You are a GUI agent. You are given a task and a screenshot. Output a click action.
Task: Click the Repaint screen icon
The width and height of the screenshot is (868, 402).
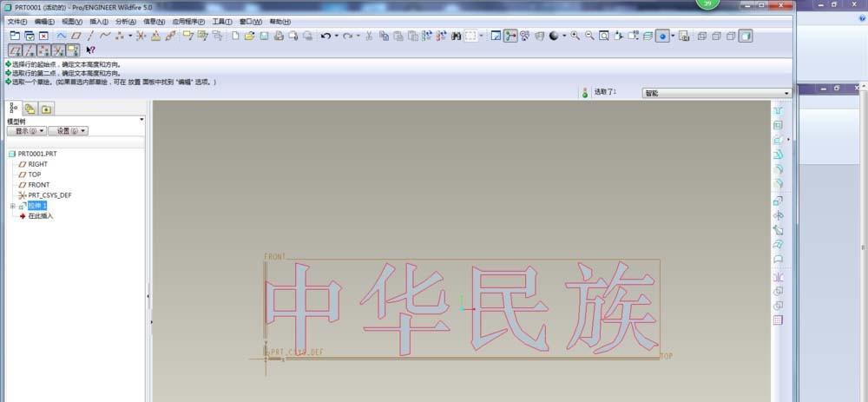(x=496, y=36)
